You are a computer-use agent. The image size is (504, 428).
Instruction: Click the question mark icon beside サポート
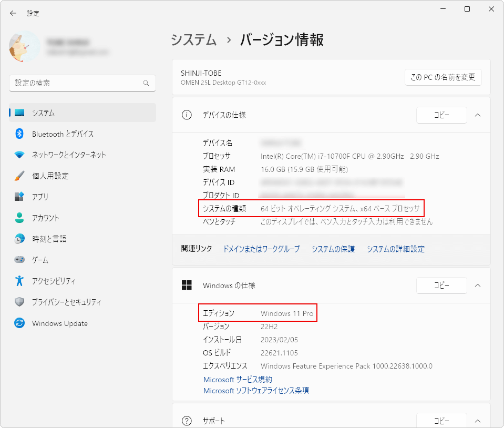point(187,421)
